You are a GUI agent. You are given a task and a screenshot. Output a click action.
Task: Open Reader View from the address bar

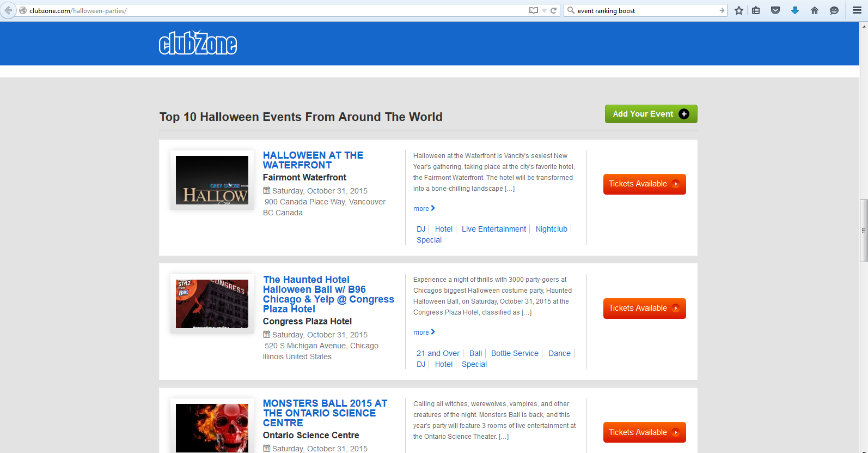point(533,10)
